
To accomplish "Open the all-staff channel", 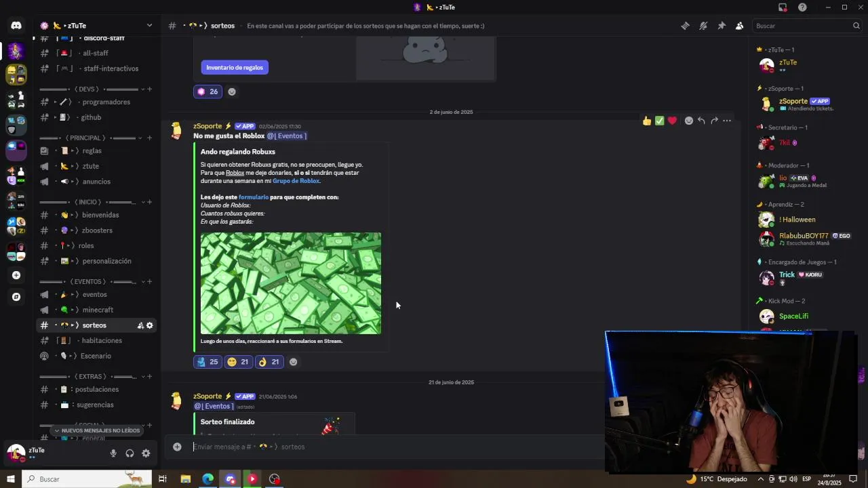I will click(x=96, y=53).
